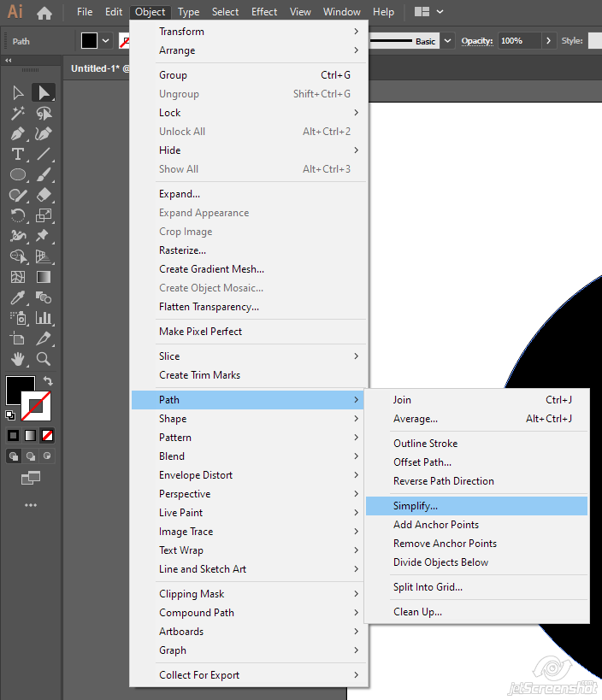This screenshot has height=700, width=602.
Task: Expand the Opacity value flyout arrow
Action: click(x=548, y=41)
